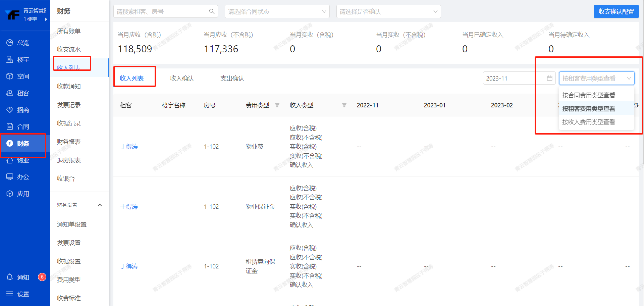Click the filter icon beside 费用类型 column
Screen dimensions: 644x306
(277, 105)
